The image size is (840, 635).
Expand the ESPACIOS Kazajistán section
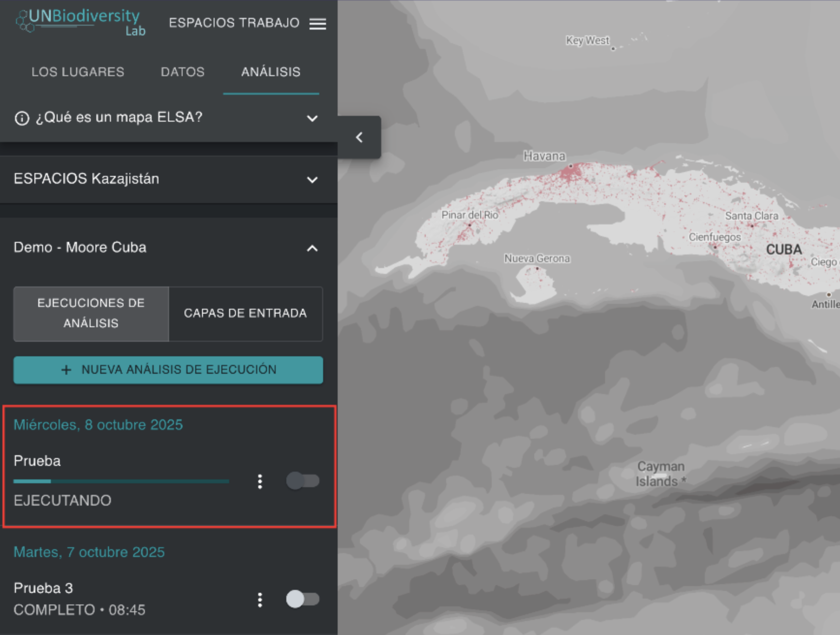(x=312, y=180)
